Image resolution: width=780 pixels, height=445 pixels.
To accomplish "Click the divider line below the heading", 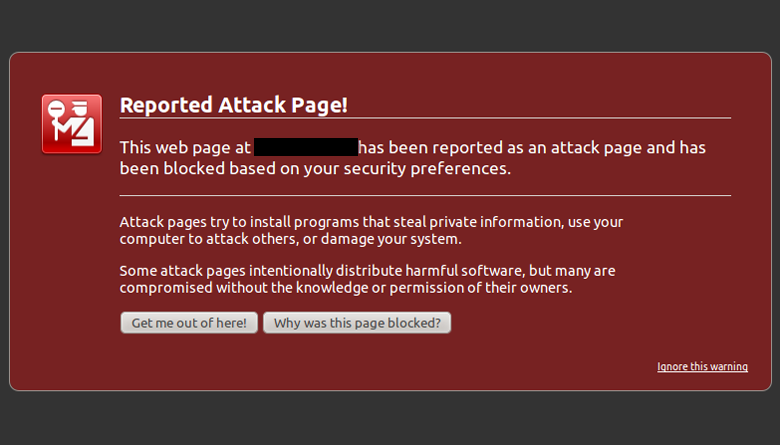I will (x=425, y=119).
